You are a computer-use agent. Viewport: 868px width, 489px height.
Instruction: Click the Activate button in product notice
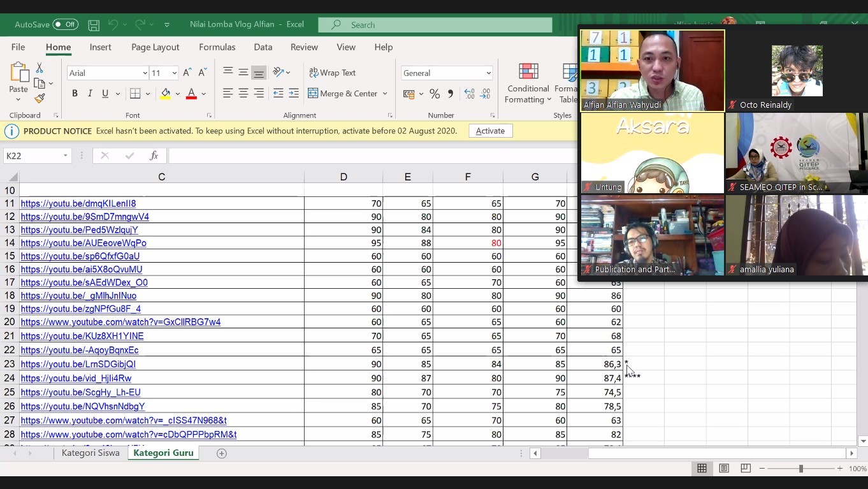pos(490,131)
